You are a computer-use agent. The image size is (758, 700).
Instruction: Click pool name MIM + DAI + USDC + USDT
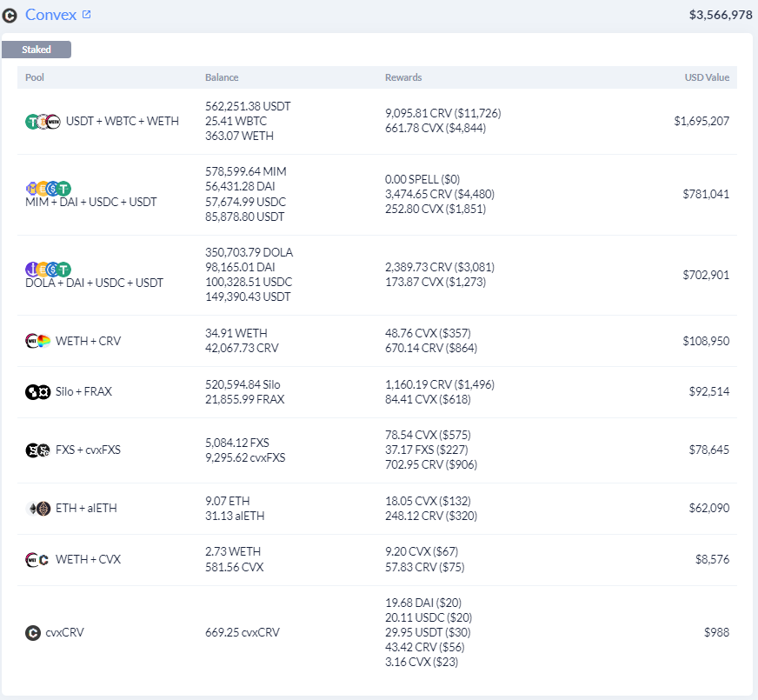91,202
